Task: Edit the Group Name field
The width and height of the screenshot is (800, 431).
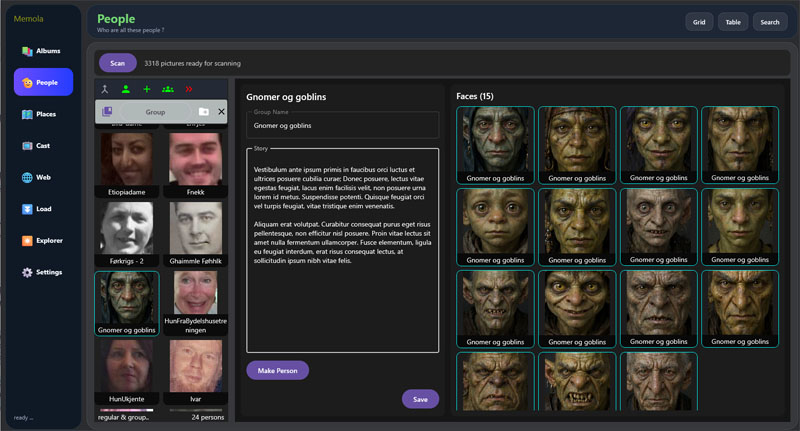Action: coord(342,125)
